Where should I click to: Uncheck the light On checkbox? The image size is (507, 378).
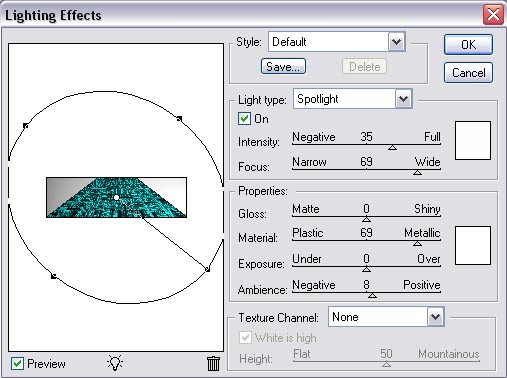coord(244,119)
